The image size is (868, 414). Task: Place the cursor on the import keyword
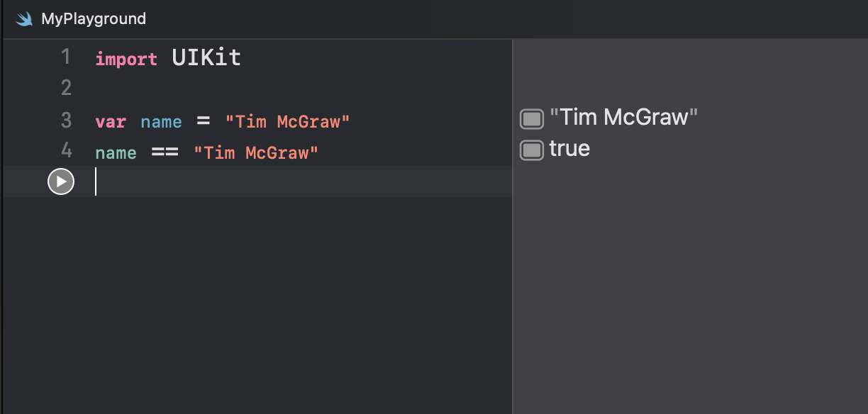click(x=126, y=59)
